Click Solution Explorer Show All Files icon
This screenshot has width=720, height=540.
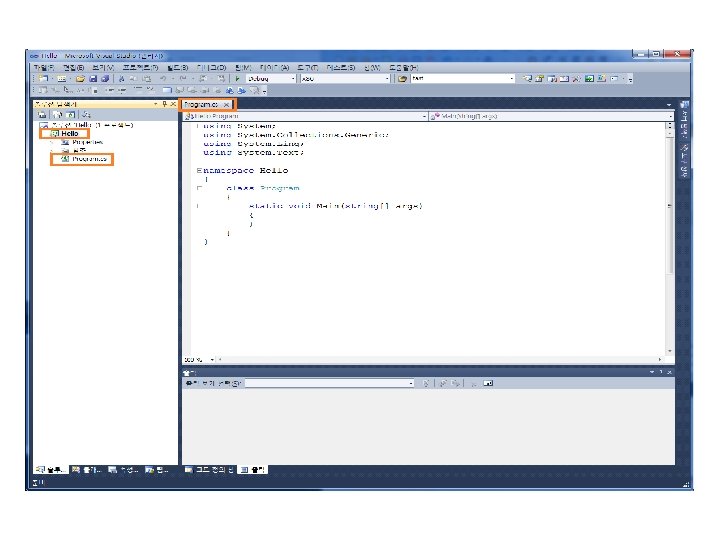click(57, 114)
